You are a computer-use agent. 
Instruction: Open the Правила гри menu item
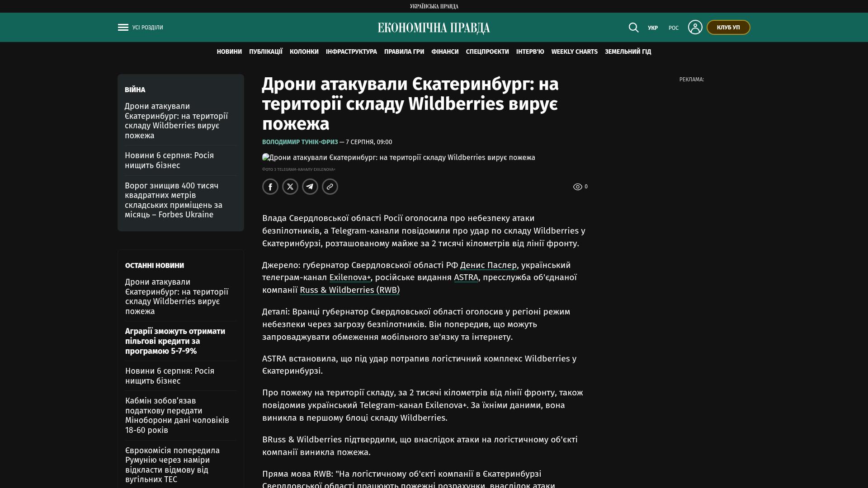click(404, 52)
